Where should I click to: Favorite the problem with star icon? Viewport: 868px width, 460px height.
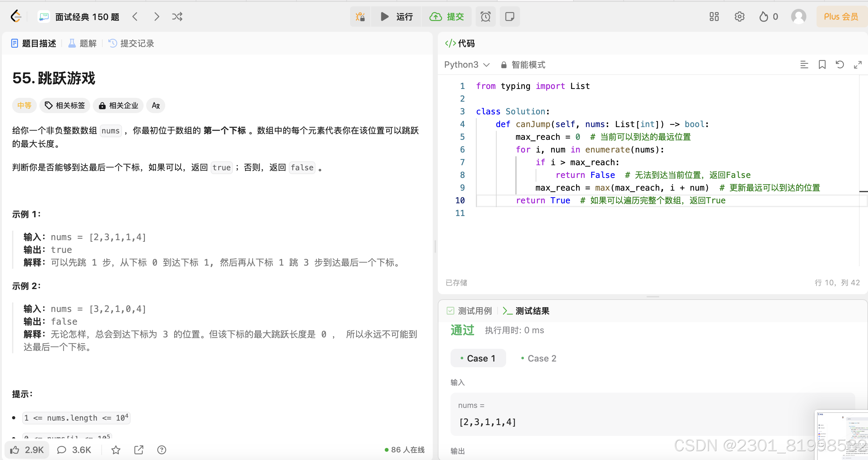click(116, 450)
